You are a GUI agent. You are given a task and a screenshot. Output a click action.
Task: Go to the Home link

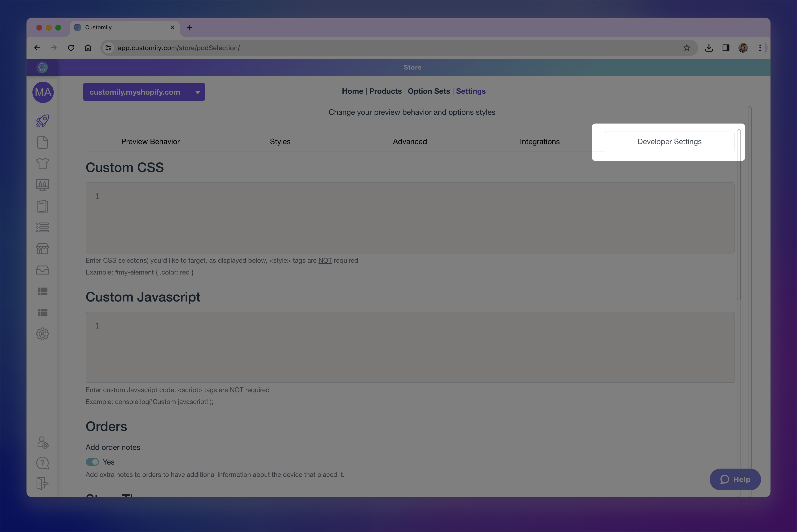(x=353, y=91)
